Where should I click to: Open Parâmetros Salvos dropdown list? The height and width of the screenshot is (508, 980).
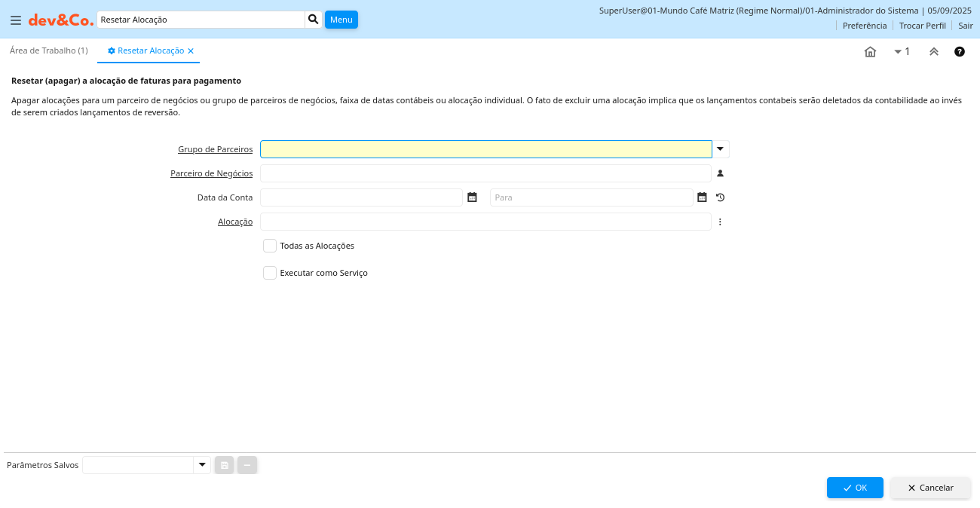click(x=201, y=465)
